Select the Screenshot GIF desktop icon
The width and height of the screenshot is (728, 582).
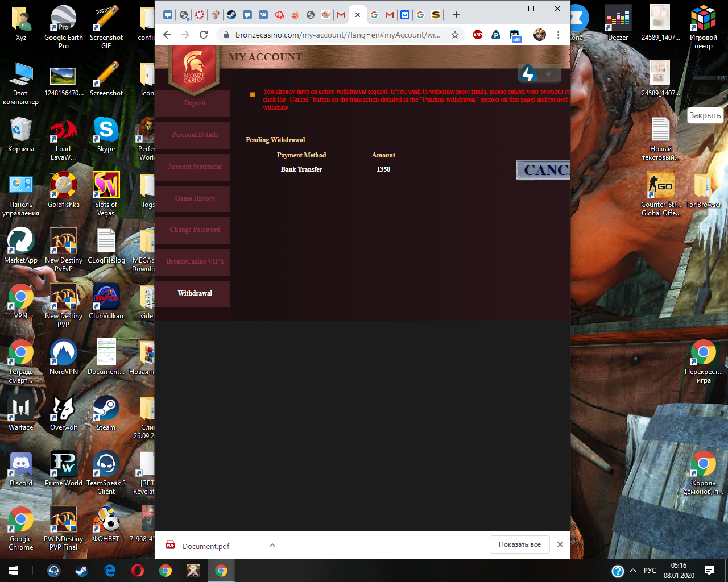coord(106,27)
